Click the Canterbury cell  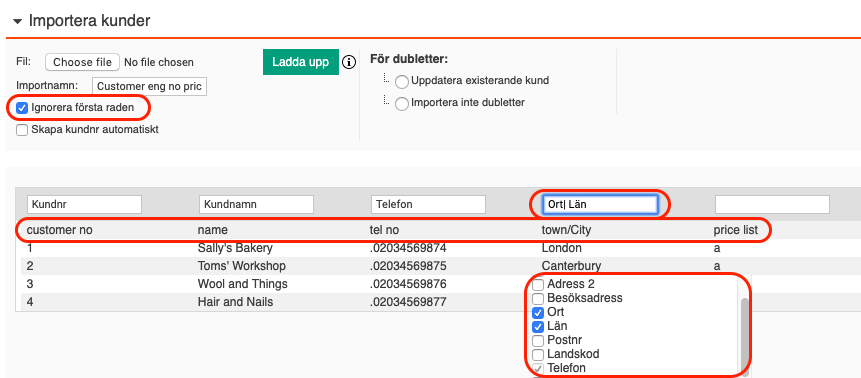[x=571, y=266]
